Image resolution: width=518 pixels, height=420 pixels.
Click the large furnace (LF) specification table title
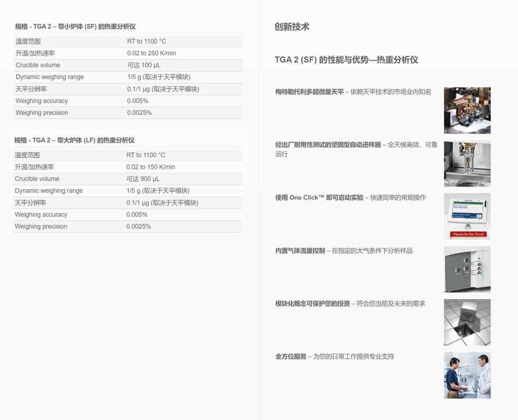[74, 140]
